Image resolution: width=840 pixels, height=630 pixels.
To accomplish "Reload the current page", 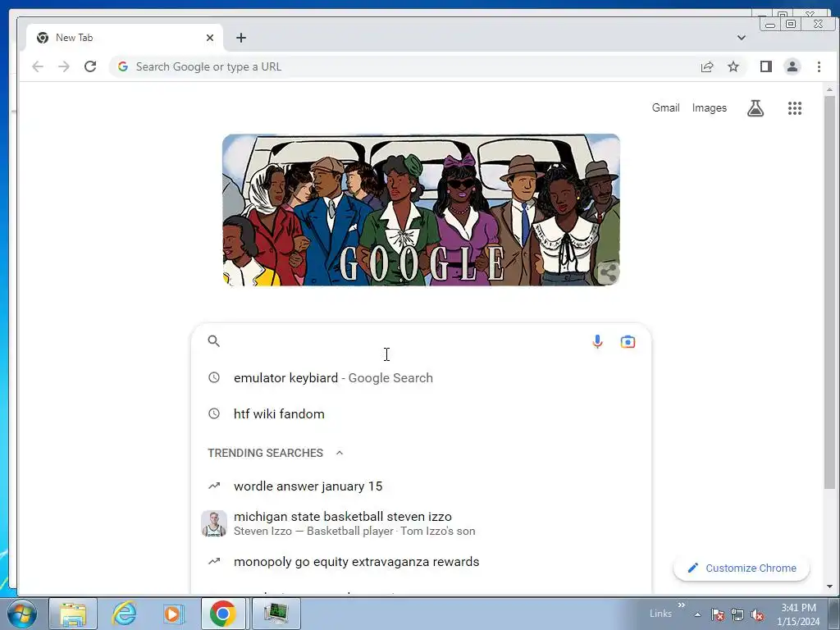I will pyautogui.click(x=90, y=66).
